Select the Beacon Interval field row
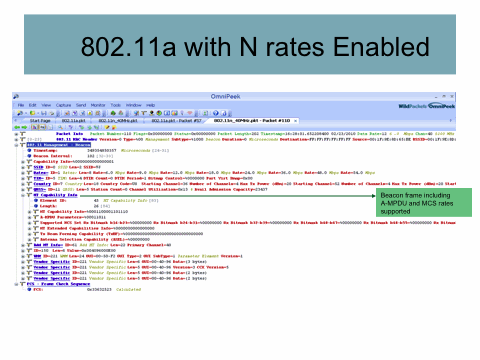The height and width of the screenshot is (360, 480). tap(70, 156)
